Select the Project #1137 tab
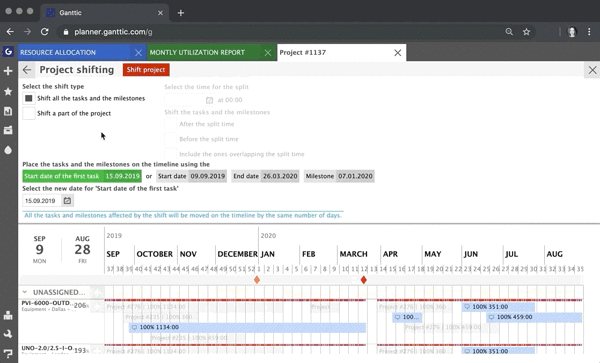The width and height of the screenshot is (600, 363). tap(336, 52)
